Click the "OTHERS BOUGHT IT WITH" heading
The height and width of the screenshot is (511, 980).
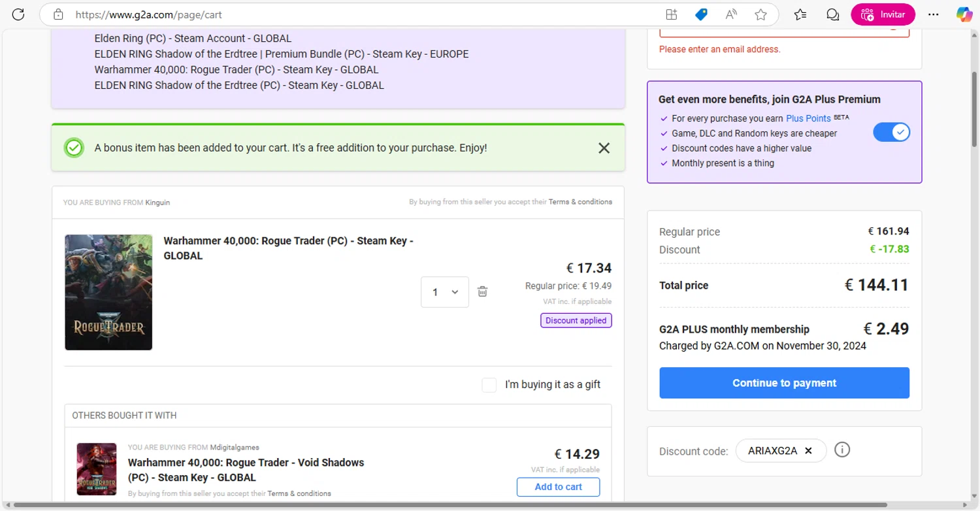[124, 416]
